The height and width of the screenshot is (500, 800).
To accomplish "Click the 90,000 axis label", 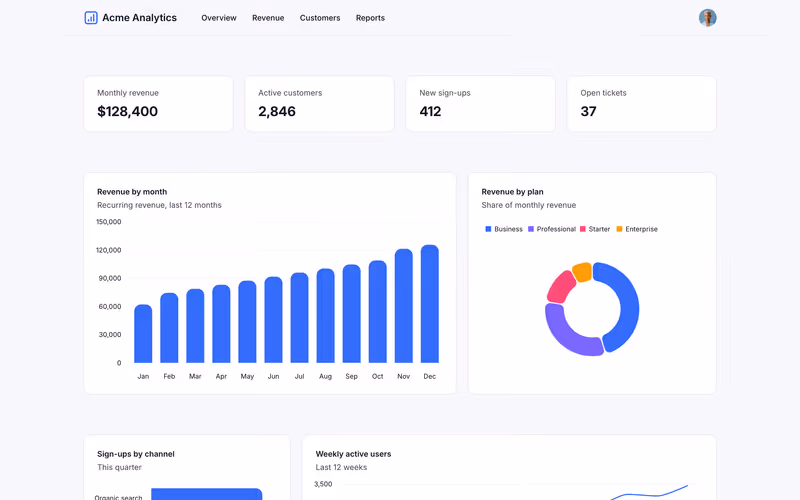I will coord(110,278).
